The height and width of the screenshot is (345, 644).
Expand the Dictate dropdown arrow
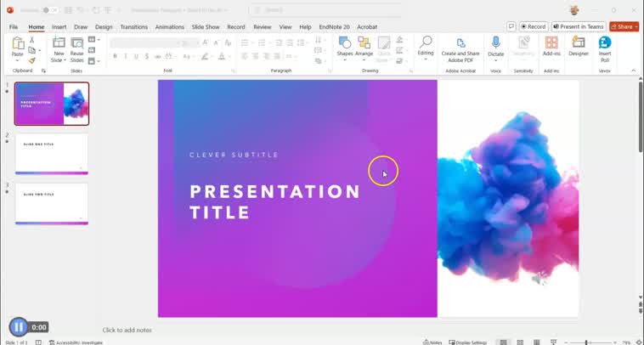click(x=495, y=60)
